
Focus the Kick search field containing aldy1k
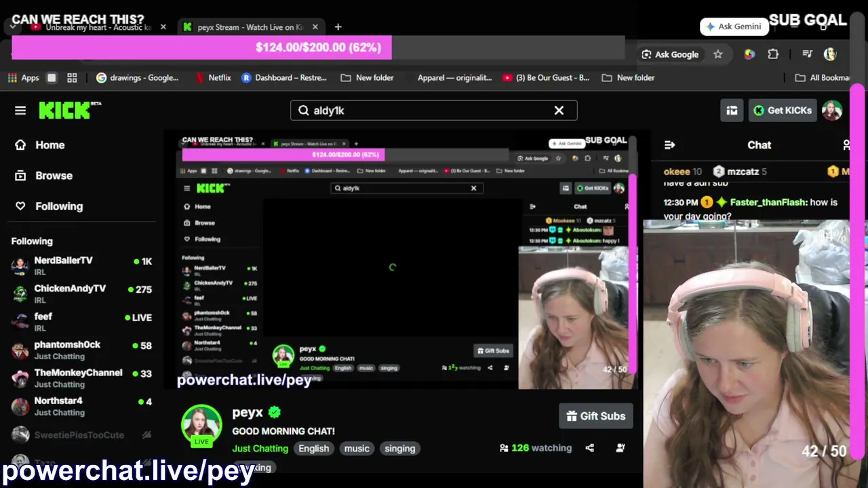coord(434,110)
